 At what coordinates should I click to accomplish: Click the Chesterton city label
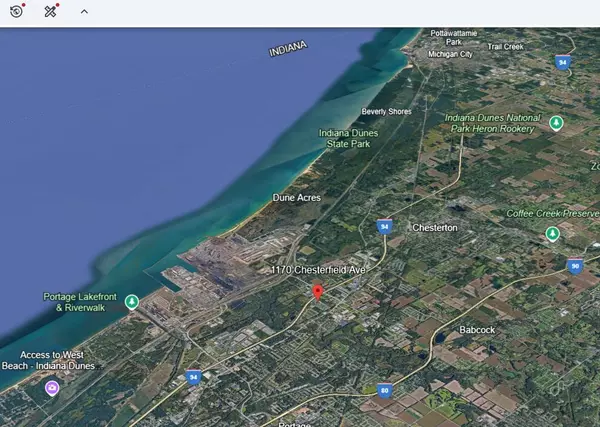tap(434, 228)
